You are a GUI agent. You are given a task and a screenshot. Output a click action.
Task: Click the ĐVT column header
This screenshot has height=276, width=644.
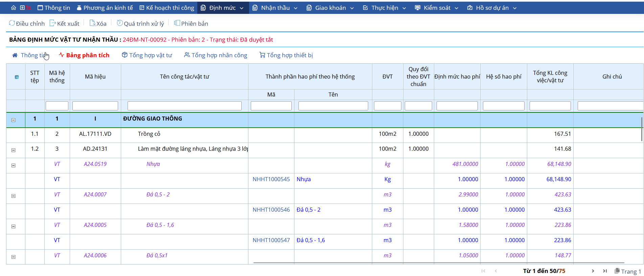tap(387, 77)
